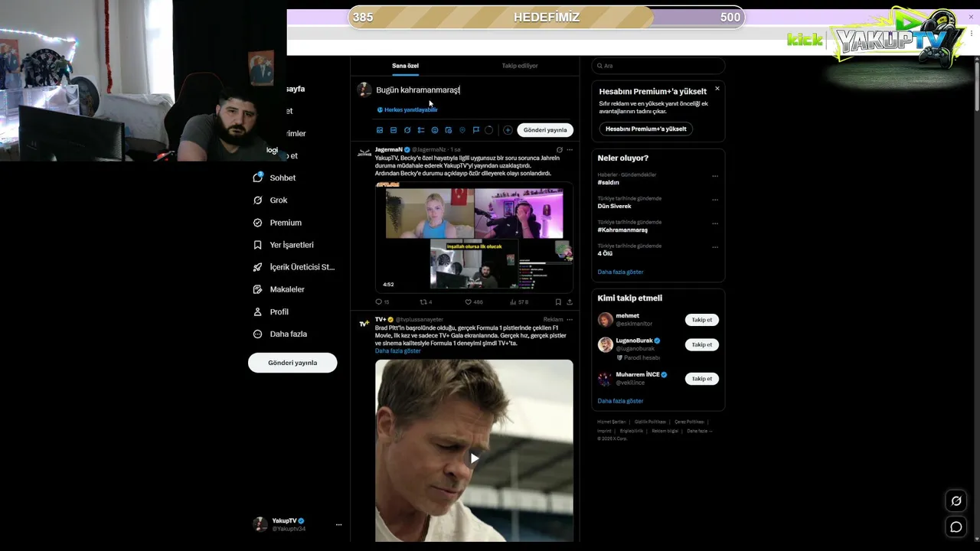
Task: Click the flag icon in composer toolbar
Action: [475, 130]
